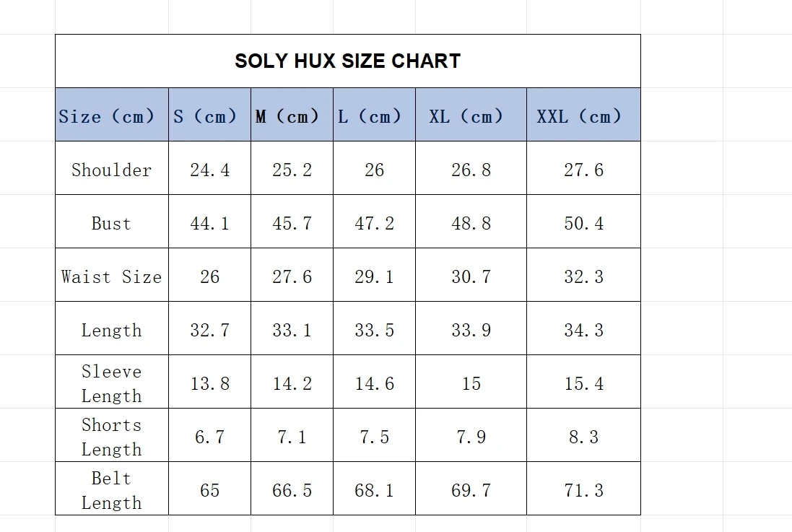This screenshot has height=532, width=792.
Task: Click the SOLY HUX SIZE CHART title cell
Action: pyautogui.click(x=347, y=61)
